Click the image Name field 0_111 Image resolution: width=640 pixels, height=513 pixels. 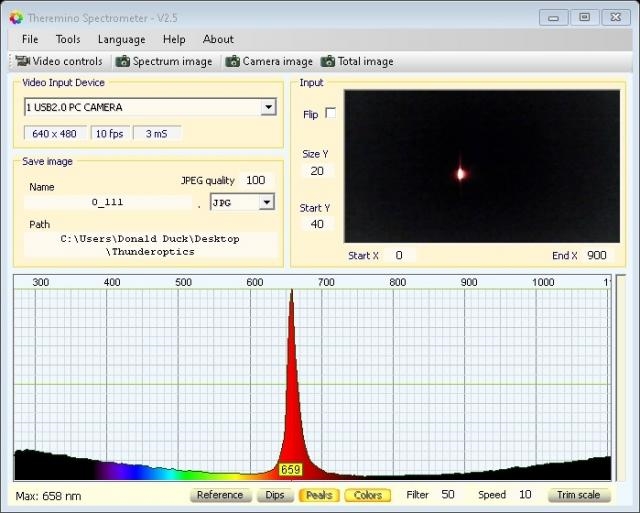tap(107, 202)
